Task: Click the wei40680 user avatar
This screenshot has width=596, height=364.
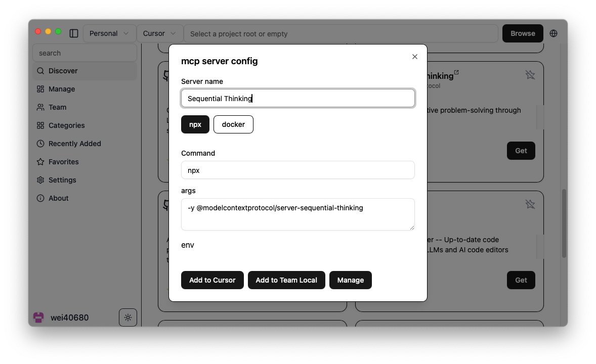Action: [38, 317]
